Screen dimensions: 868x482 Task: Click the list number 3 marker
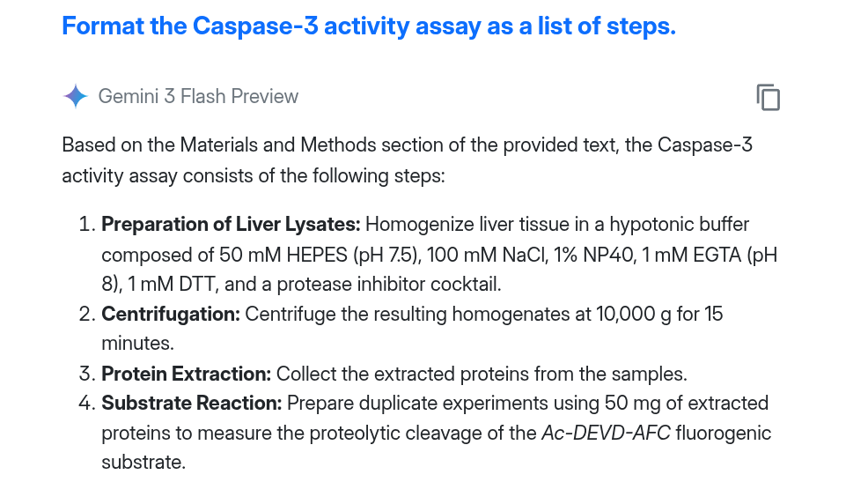point(86,374)
